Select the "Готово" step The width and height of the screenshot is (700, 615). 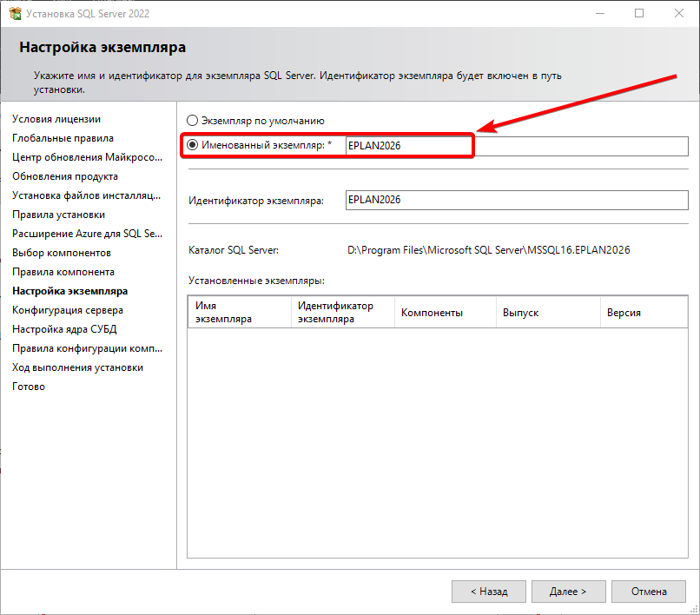tap(29, 387)
